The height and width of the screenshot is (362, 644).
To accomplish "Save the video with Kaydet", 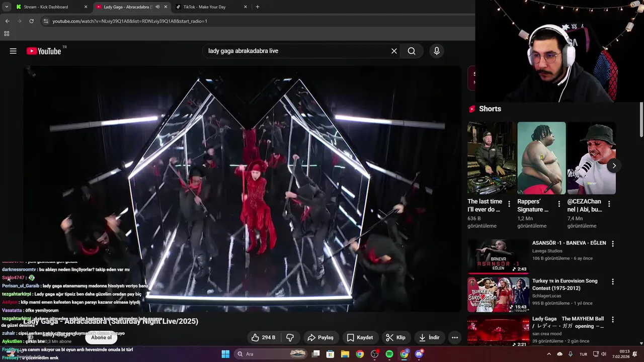I will click(x=360, y=337).
